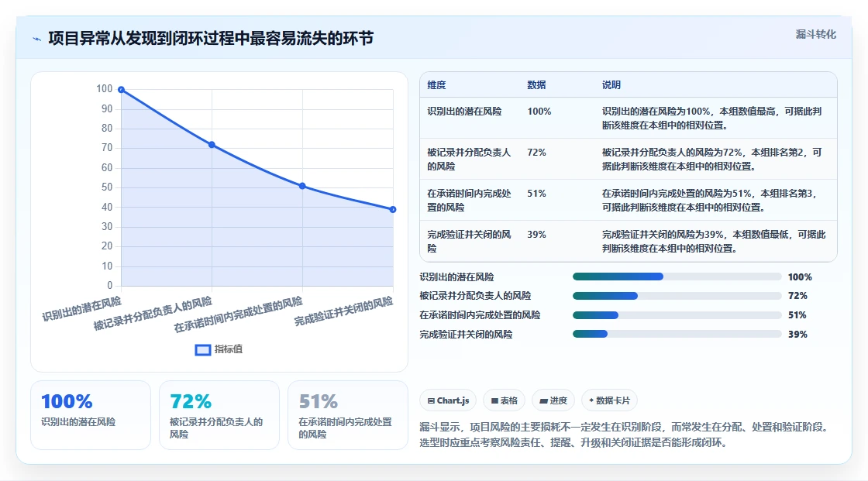Click the 51% cell in the table
Image resolution: width=868 pixels, height=481 pixels.
pos(536,193)
